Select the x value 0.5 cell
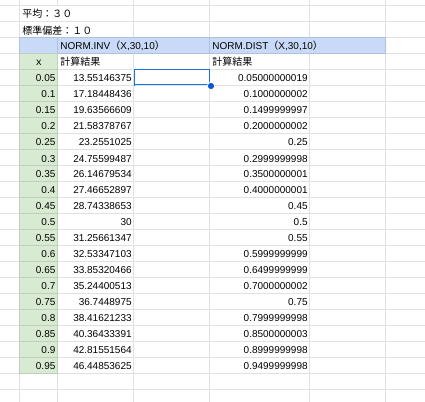Image resolution: width=425 pixels, height=402 pixels. pyautogui.click(x=39, y=222)
